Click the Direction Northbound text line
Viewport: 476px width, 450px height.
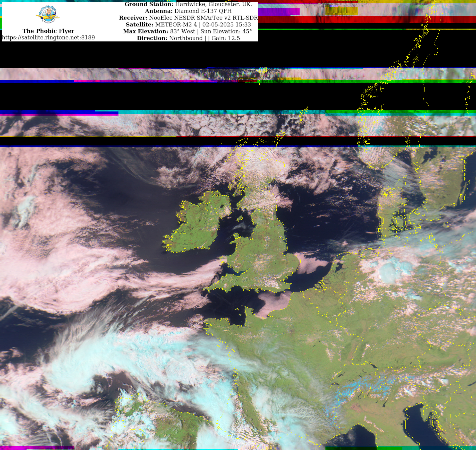pyautogui.click(x=170, y=38)
